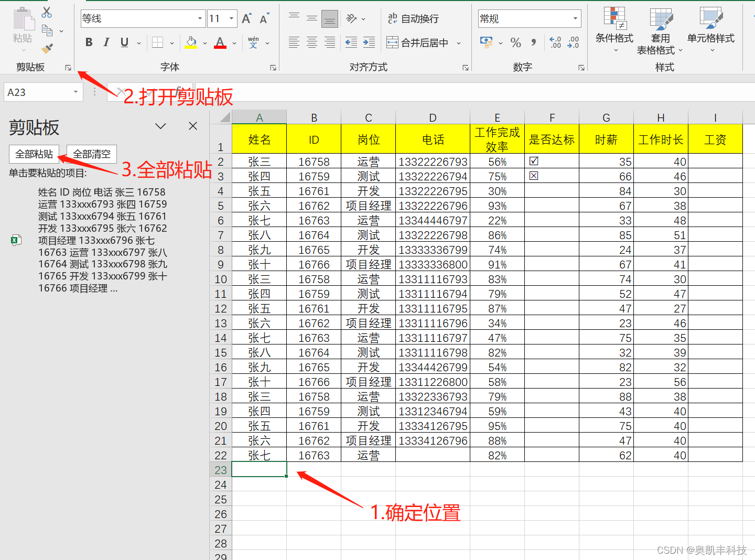Open the font name dropdown 等线

pos(200,19)
